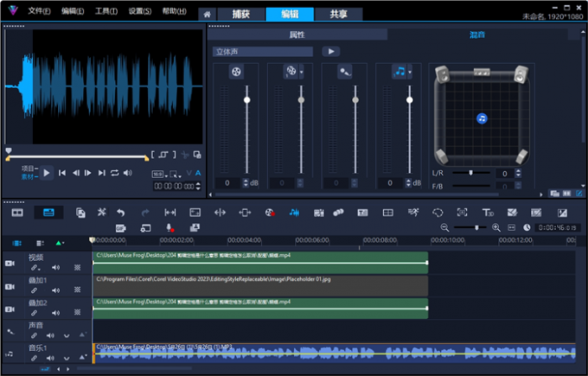Open the 文件 menu
The height and width of the screenshot is (376, 588).
pyautogui.click(x=39, y=11)
